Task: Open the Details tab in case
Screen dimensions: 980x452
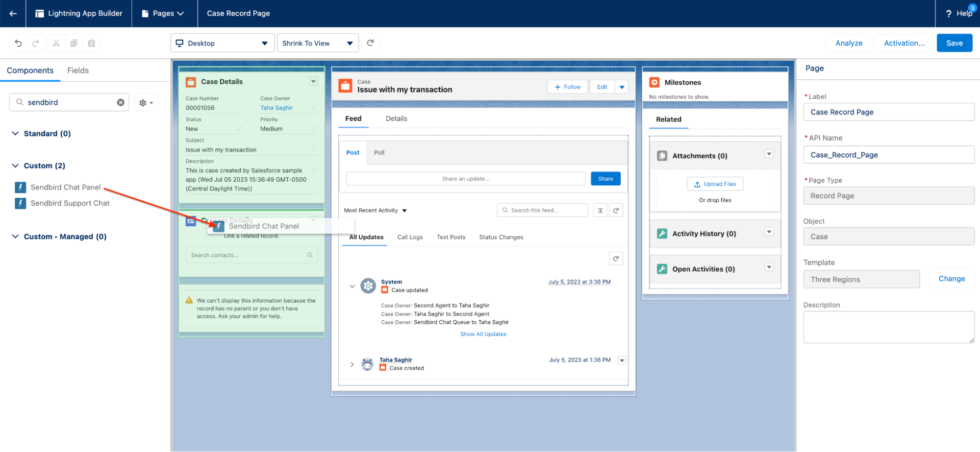Action: pos(396,119)
